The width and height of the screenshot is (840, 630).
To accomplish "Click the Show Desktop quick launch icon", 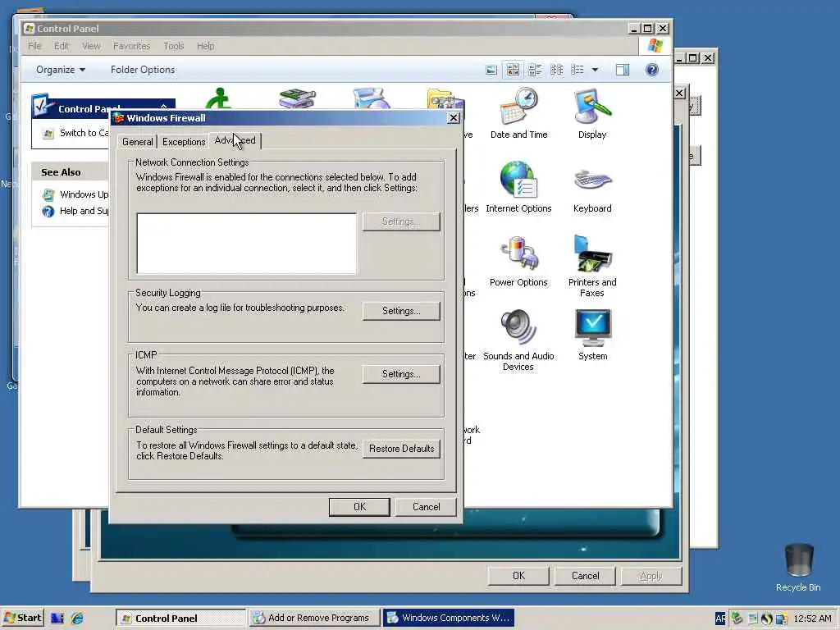I will tap(57, 619).
